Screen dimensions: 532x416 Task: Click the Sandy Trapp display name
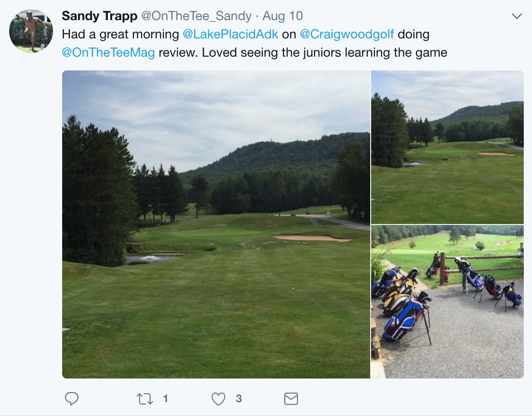(99, 16)
